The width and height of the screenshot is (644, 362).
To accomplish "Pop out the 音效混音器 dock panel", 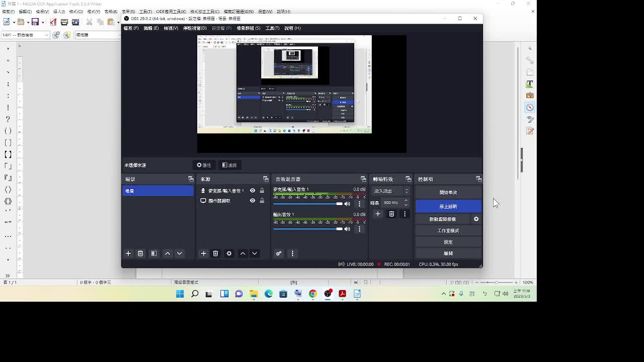I will [363, 179].
